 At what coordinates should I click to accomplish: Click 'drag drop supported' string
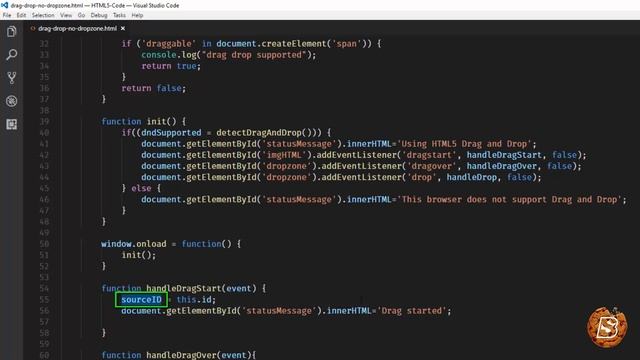[254, 55]
